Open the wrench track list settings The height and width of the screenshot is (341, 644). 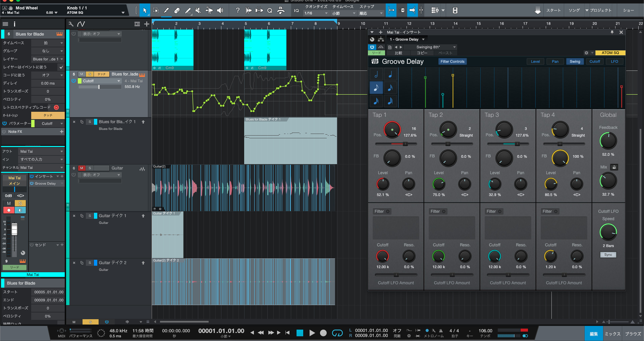[71, 24]
